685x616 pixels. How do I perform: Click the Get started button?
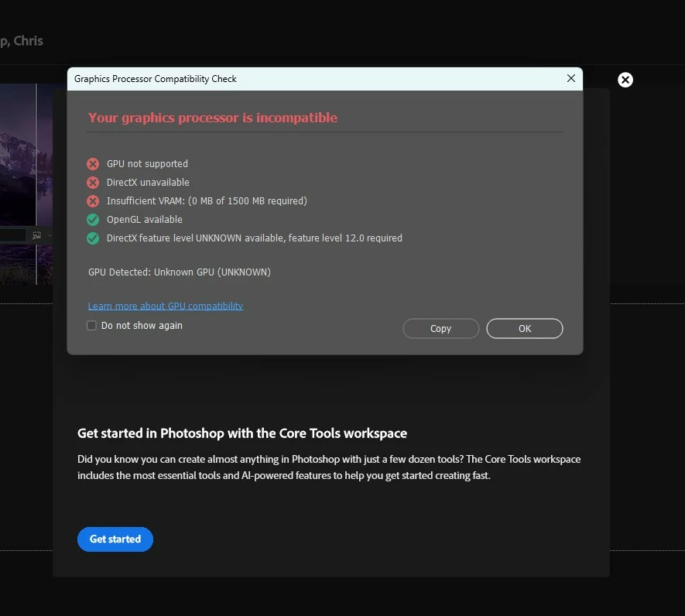click(x=115, y=539)
